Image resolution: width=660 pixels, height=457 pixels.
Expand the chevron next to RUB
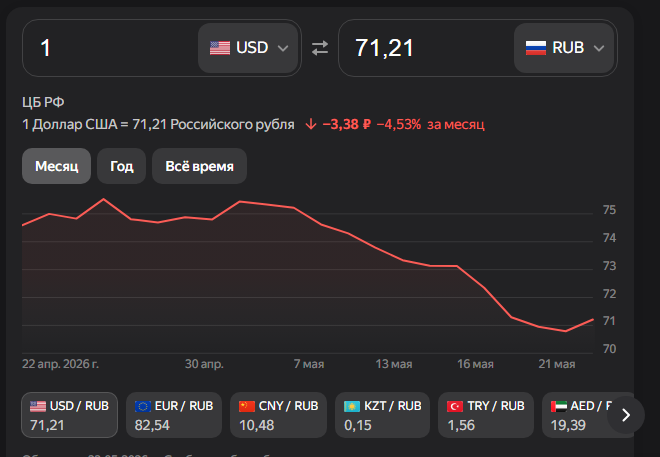point(599,48)
